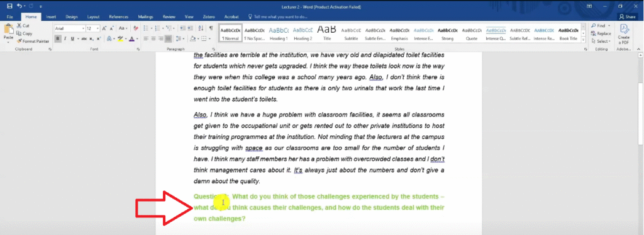Apply yellow text highlight color
Screen dimensions: 644x235
[120, 38]
